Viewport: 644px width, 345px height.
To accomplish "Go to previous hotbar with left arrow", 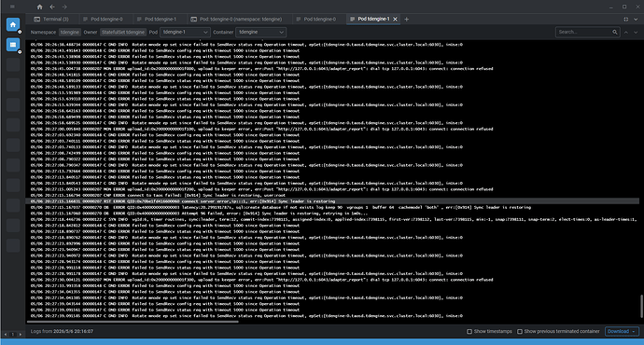I will click(6, 335).
